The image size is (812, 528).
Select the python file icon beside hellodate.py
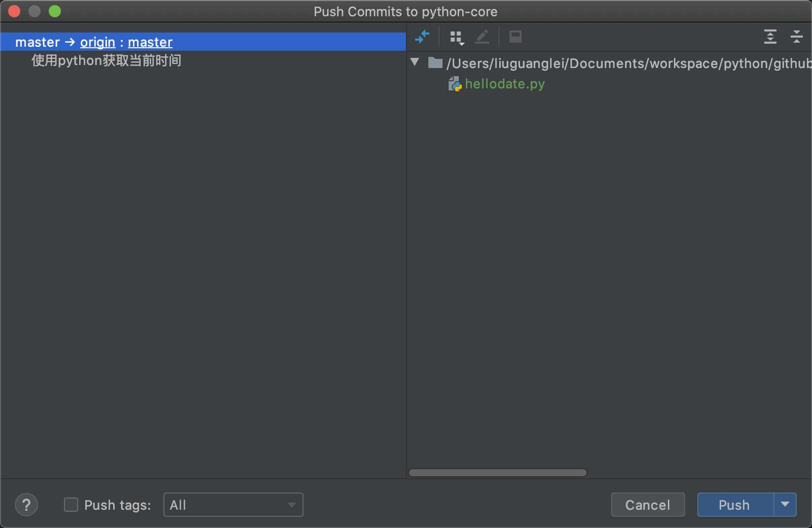point(455,84)
